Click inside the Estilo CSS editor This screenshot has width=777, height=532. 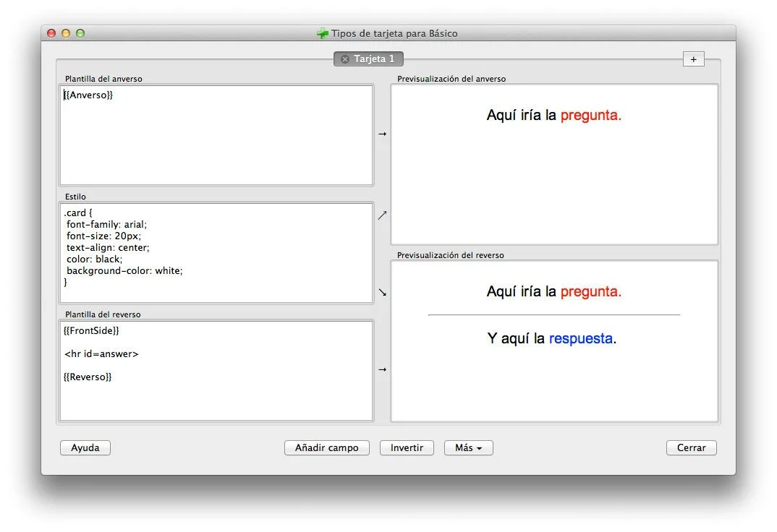click(216, 253)
